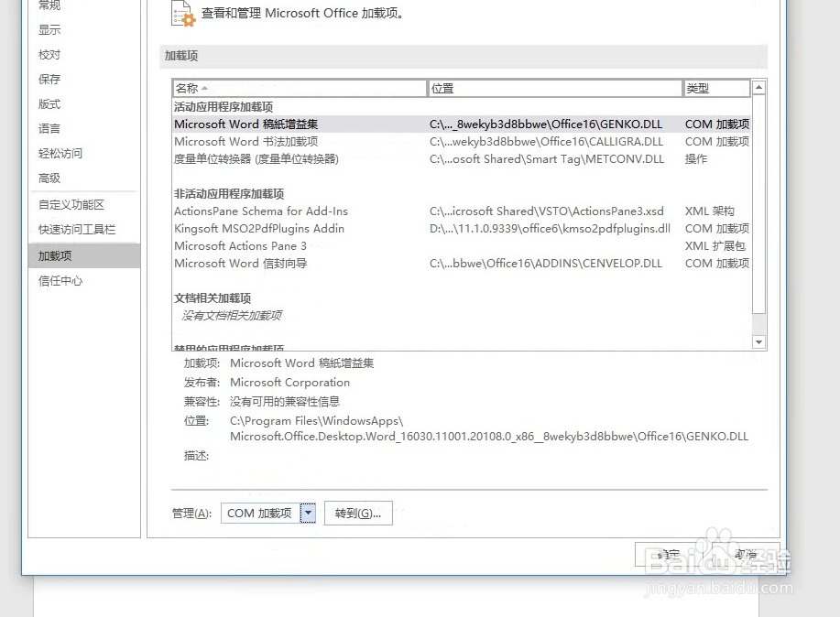This screenshot has width=840, height=617.
Task: Click the 转到(G)... button
Action: point(358,513)
